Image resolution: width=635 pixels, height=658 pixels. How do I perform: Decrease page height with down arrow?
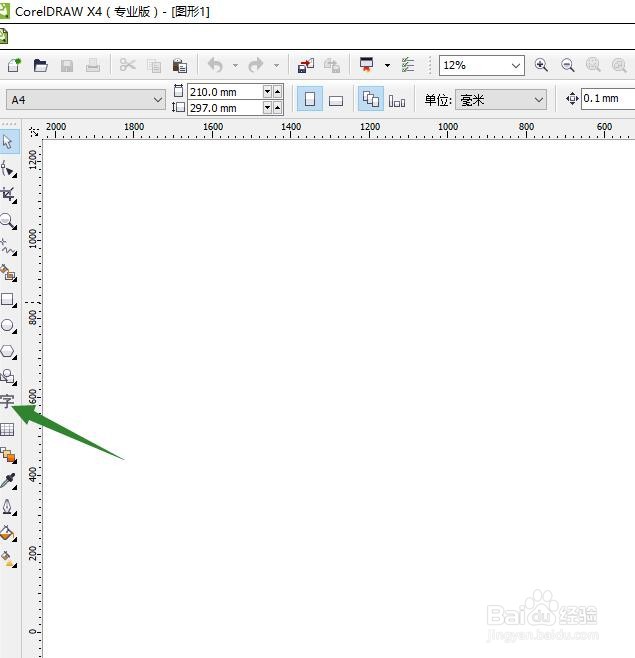267,108
